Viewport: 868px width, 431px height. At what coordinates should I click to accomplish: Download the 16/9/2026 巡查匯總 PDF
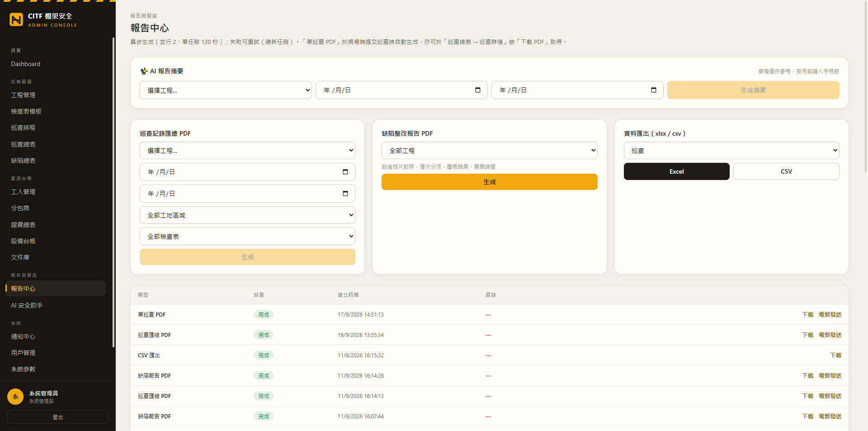pyautogui.click(x=807, y=335)
